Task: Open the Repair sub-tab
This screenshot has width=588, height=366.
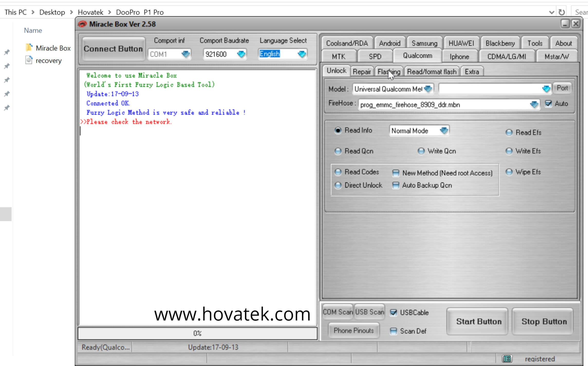Action: pyautogui.click(x=362, y=72)
